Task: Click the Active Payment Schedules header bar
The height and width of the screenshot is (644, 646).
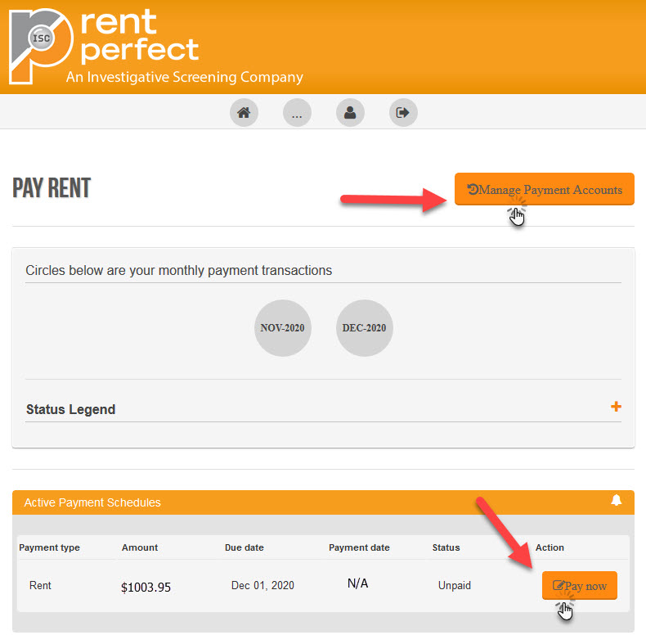Action: [x=323, y=502]
